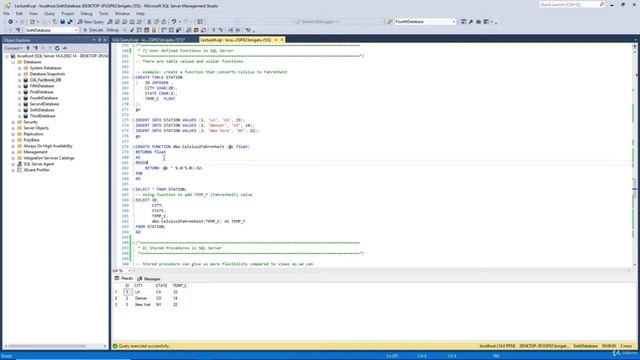Open the File menu
The width and height of the screenshot is (640, 360).
[x=6, y=14]
